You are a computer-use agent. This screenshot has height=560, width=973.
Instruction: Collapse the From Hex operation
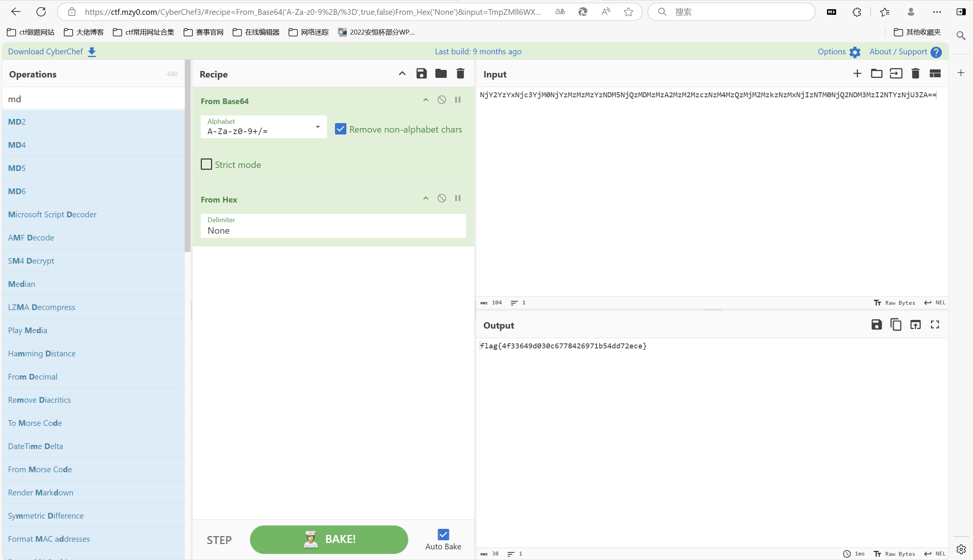coord(426,198)
